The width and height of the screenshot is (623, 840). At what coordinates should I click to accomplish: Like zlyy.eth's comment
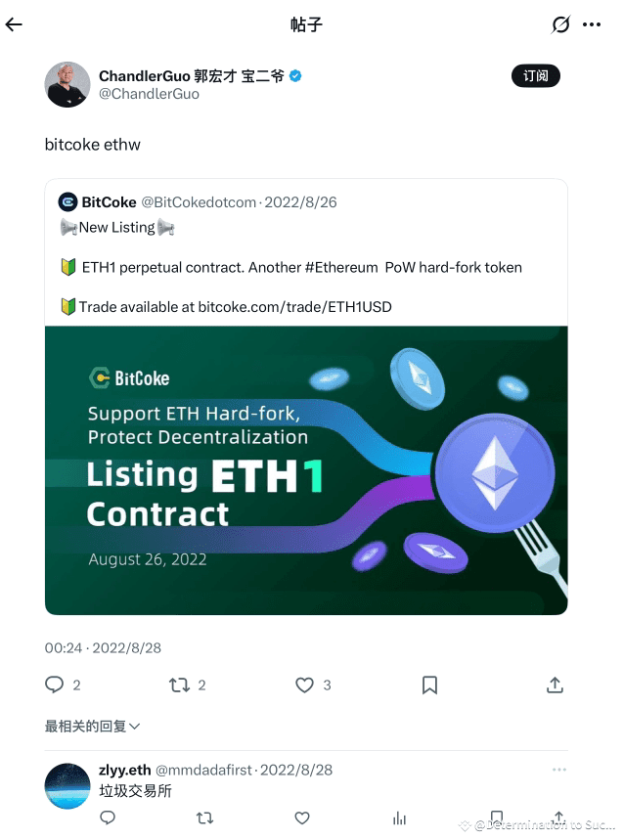[302, 818]
